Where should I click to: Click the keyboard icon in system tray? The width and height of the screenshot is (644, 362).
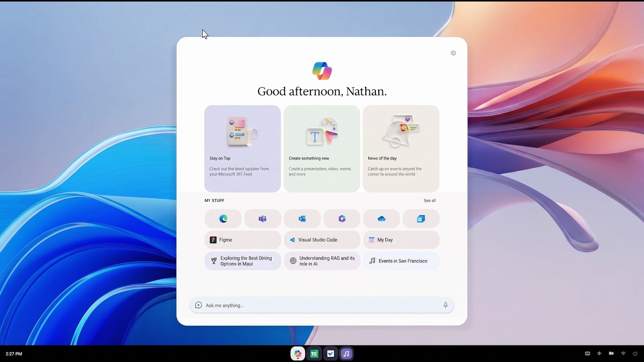[587, 353]
